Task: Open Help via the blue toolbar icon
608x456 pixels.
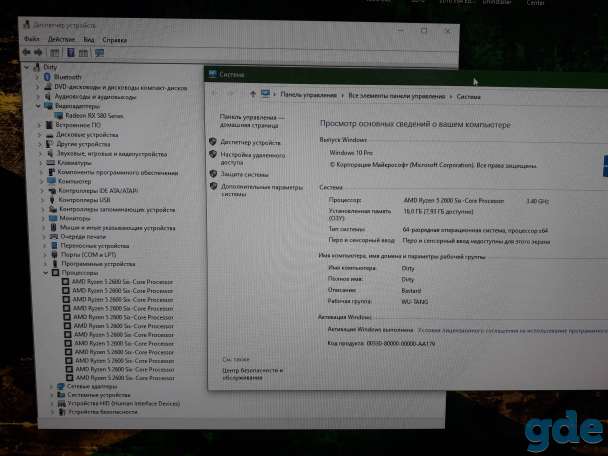Action: click(x=71, y=52)
